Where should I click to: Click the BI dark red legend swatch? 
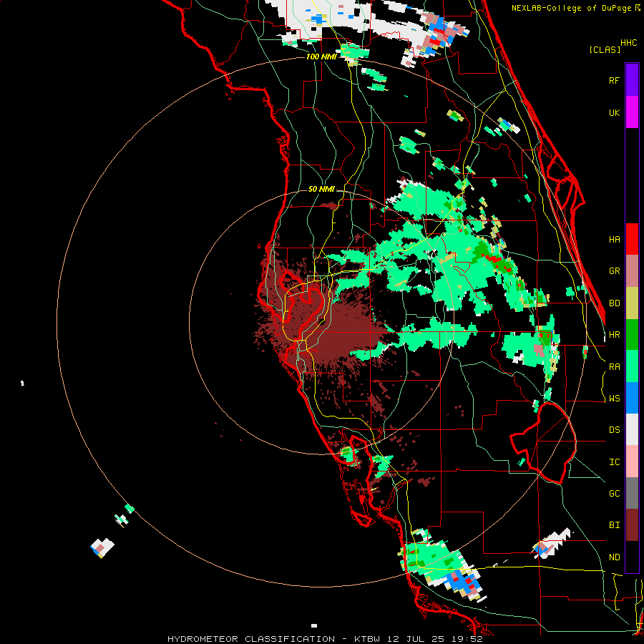click(x=632, y=525)
